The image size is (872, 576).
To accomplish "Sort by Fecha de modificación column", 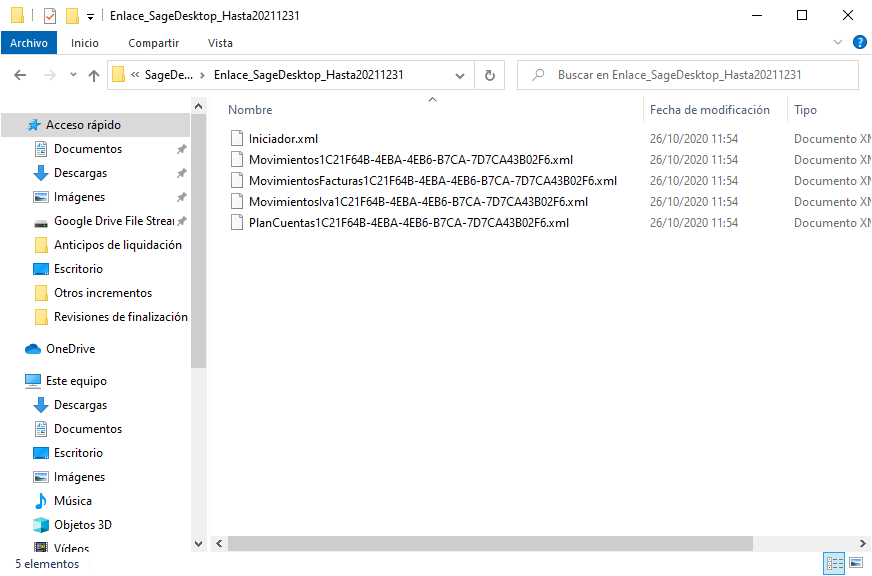I will click(710, 110).
